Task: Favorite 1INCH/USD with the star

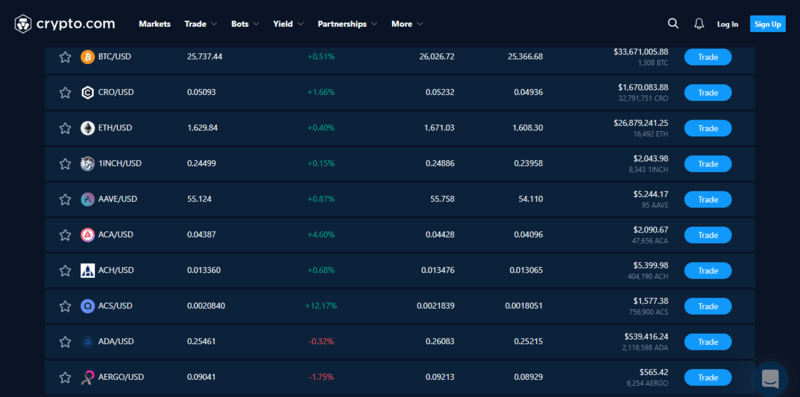Action: pyautogui.click(x=65, y=164)
